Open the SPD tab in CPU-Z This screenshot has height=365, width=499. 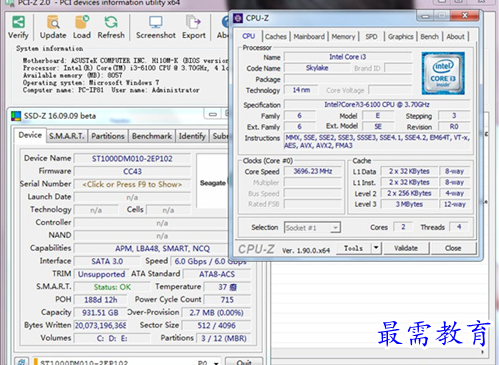coord(371,37)
